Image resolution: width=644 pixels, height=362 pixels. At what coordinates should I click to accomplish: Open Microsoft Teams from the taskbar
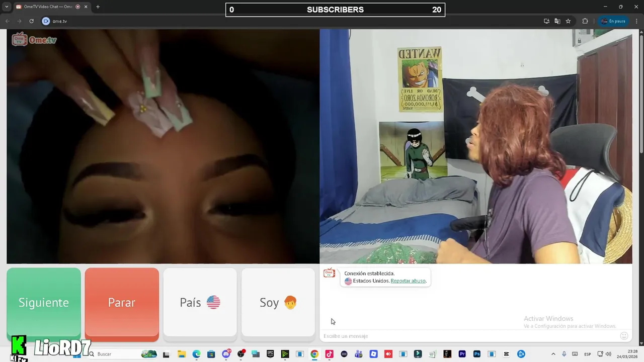click(x=359, y=354)
